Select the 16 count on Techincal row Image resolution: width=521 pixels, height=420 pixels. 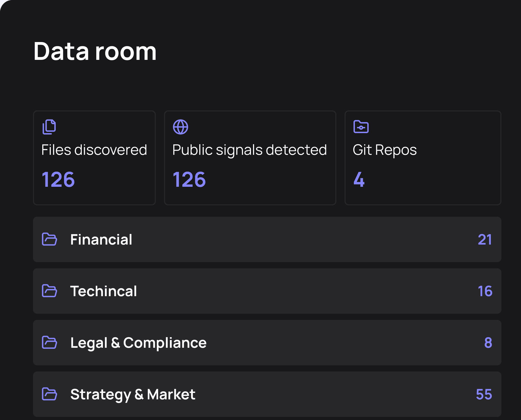(x=485, y=291)
